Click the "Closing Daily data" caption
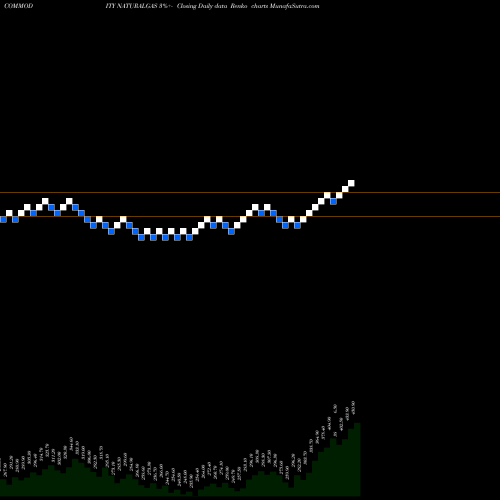This screenshot has height=500, width=500. click(x=202, y=6)
